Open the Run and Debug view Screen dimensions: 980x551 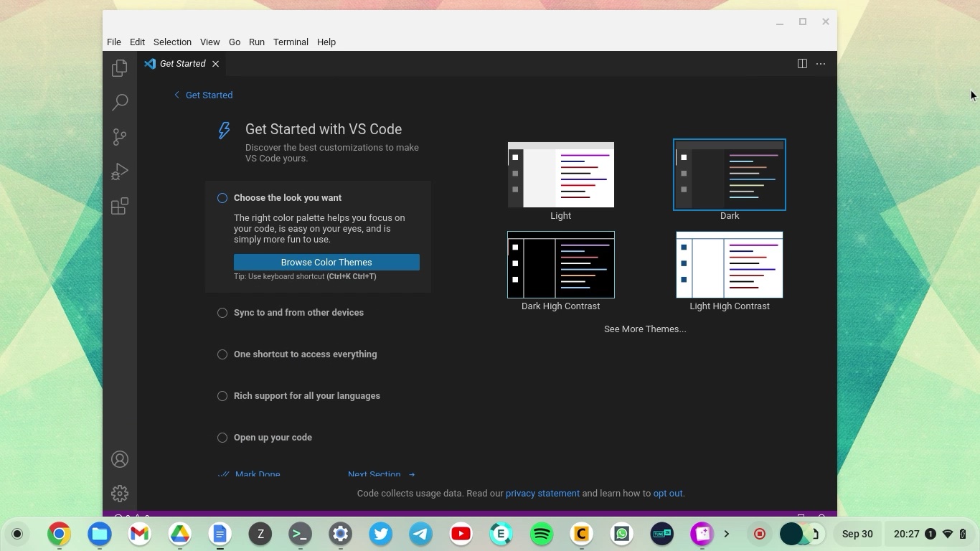(x=120, y=171)
